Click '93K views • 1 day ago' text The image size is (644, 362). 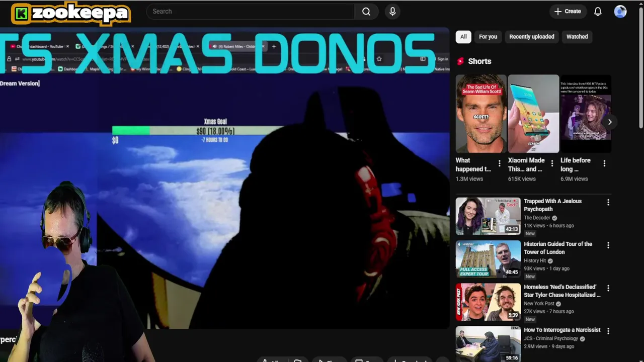pos(546,268)
